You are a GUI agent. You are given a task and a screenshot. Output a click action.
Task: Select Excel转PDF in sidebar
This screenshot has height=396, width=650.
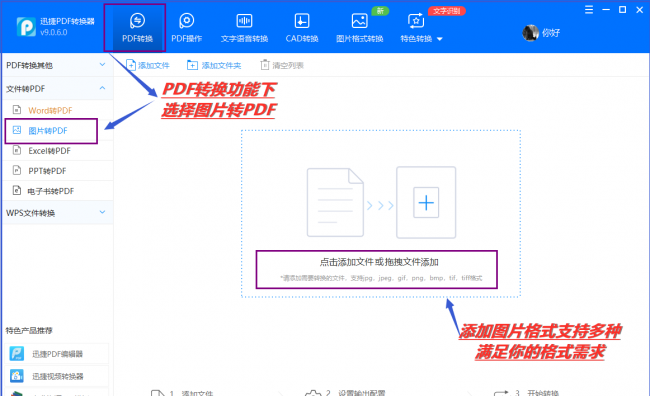pyautogui.click(x=57, y=151)
